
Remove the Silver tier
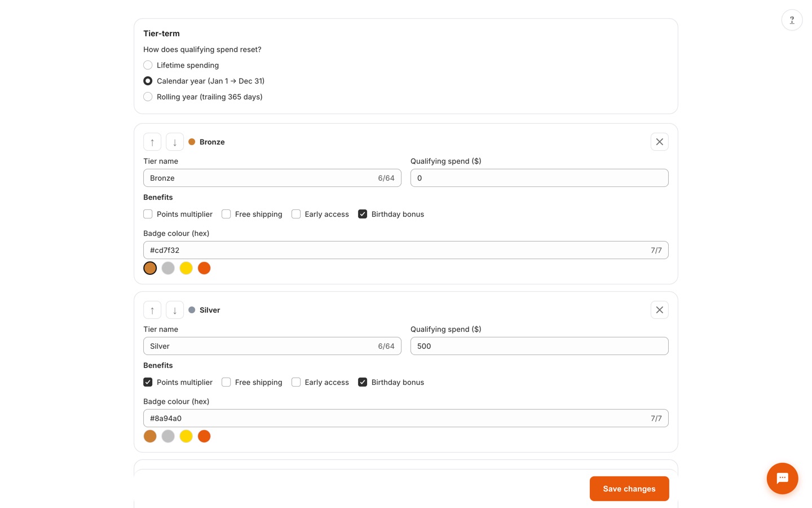[659, 310]
